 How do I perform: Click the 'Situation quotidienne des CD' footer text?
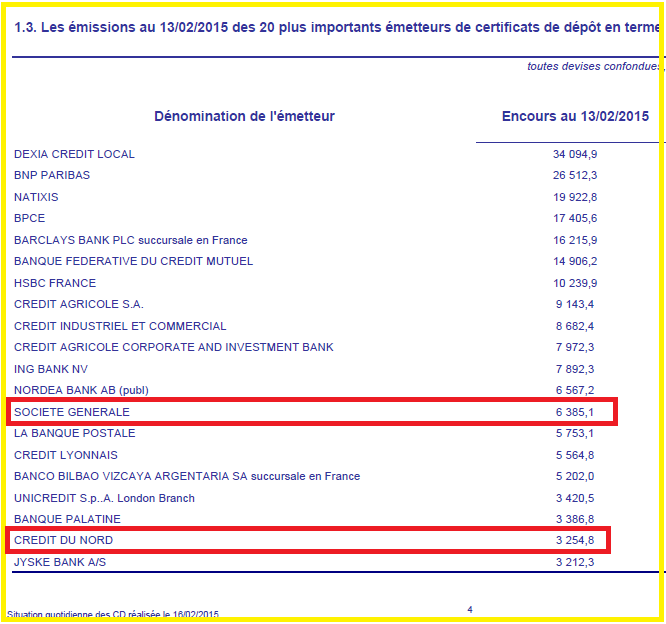[113, 614]
